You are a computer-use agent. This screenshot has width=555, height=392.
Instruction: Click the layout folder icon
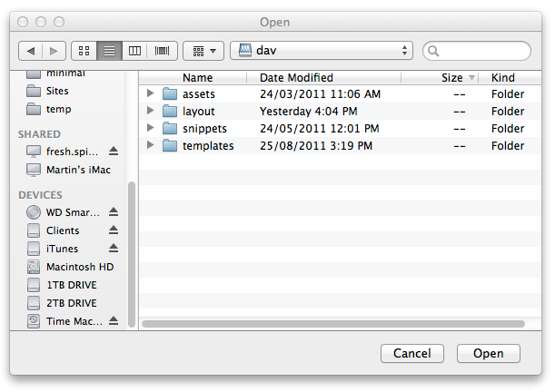pyautogui.click(x=170, y=111)
